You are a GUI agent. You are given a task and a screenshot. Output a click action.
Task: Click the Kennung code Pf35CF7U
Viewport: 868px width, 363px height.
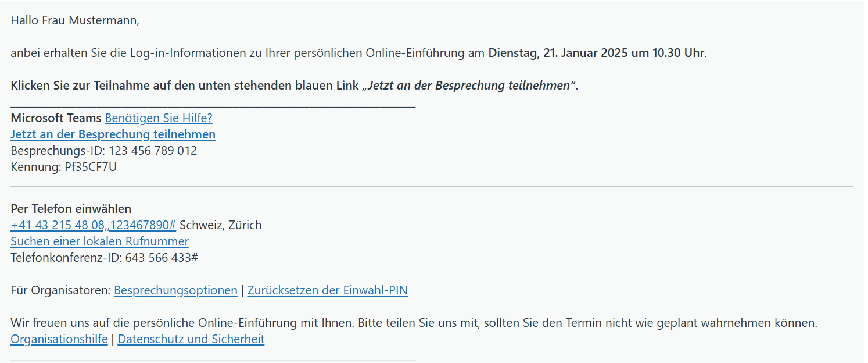92,167
